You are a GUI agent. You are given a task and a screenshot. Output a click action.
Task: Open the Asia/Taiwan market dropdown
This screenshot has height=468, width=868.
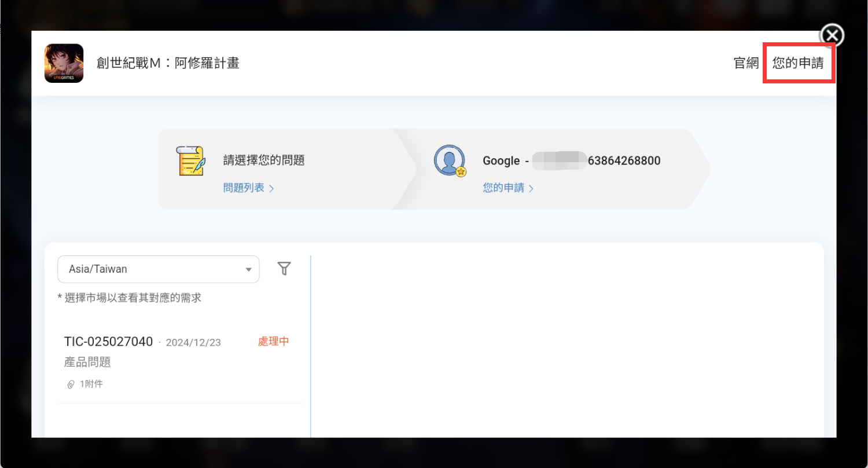click(158, 269)
